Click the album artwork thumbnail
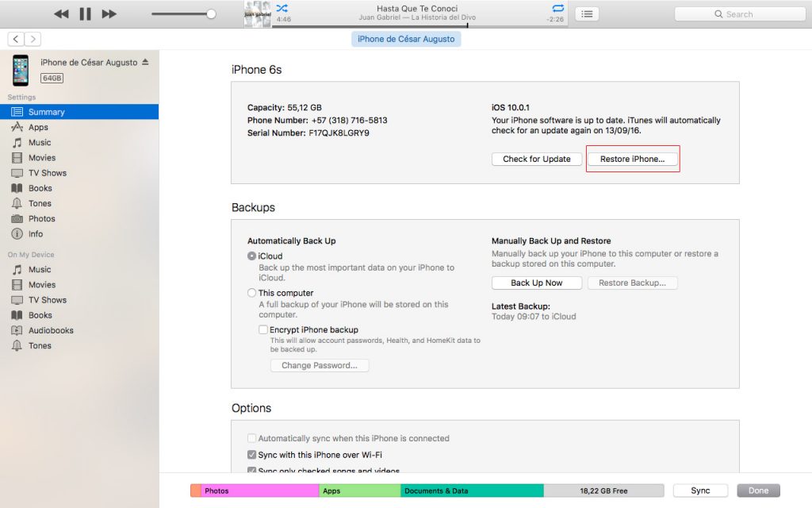Screen dimensions: 812x508 pos(258,14)
